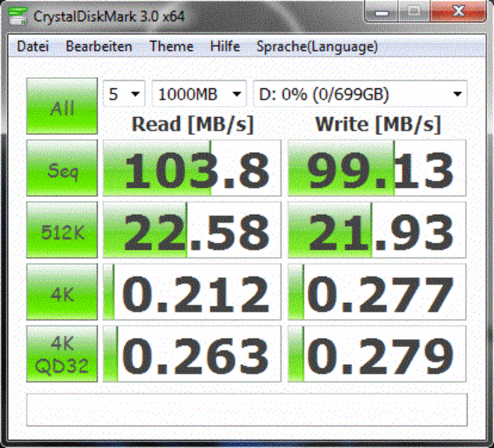The width and height of the screenshot is (494, 448).
Task: Open the test size dropdown showing 1000MB
Action: pos(199,94)
